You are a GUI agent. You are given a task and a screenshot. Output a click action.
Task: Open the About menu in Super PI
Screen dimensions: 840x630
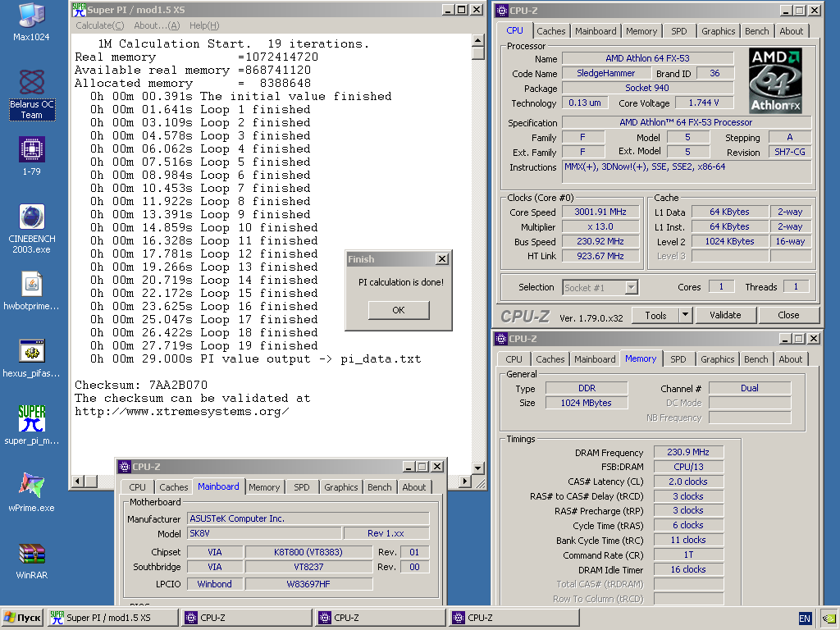(157, 25)
